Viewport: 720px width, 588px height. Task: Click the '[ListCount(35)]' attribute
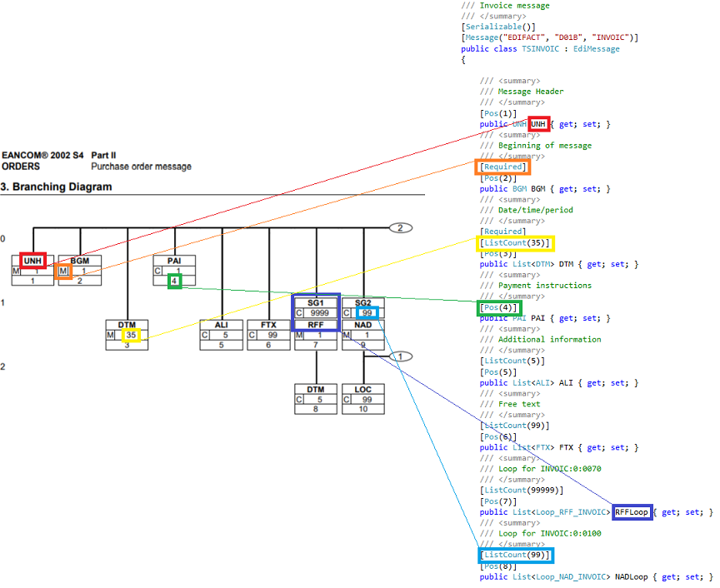515,243
